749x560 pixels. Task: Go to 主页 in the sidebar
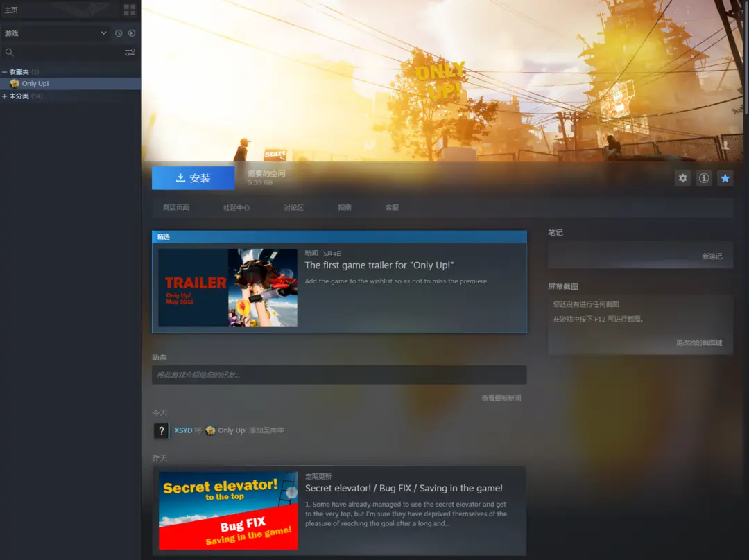click(x=11, y=10)
